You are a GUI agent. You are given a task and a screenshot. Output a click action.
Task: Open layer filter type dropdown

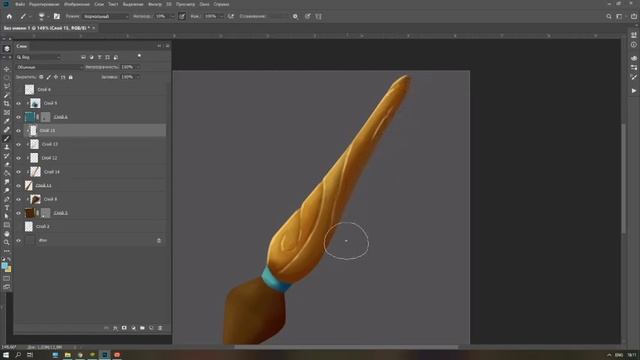pyautogui.click(x=38, y=57)
